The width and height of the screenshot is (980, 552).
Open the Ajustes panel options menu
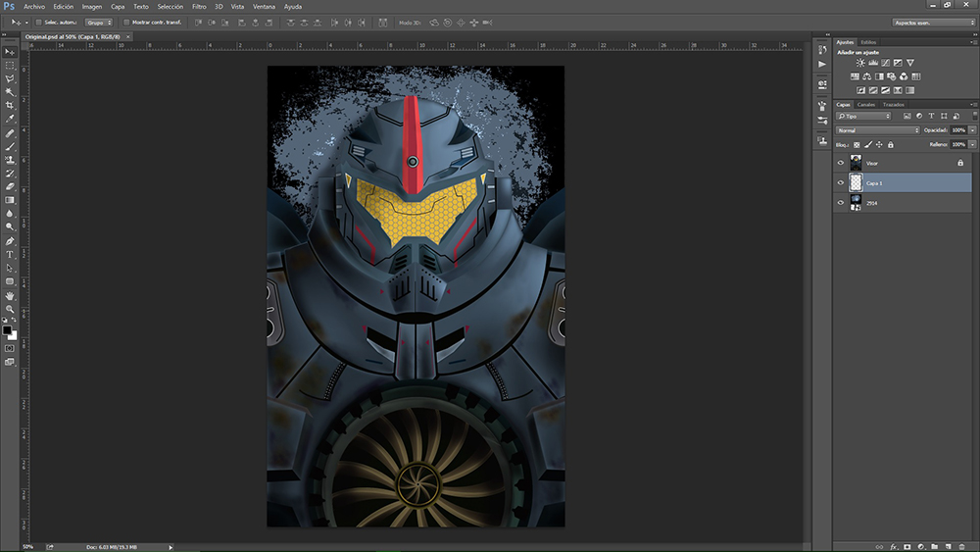pos(973,42)
